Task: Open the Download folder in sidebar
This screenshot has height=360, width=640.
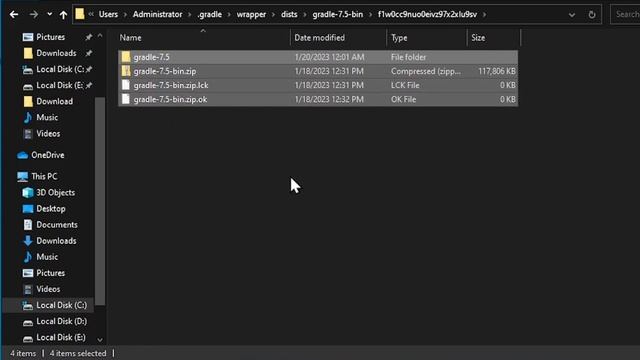Action: (x=55, y=101)
